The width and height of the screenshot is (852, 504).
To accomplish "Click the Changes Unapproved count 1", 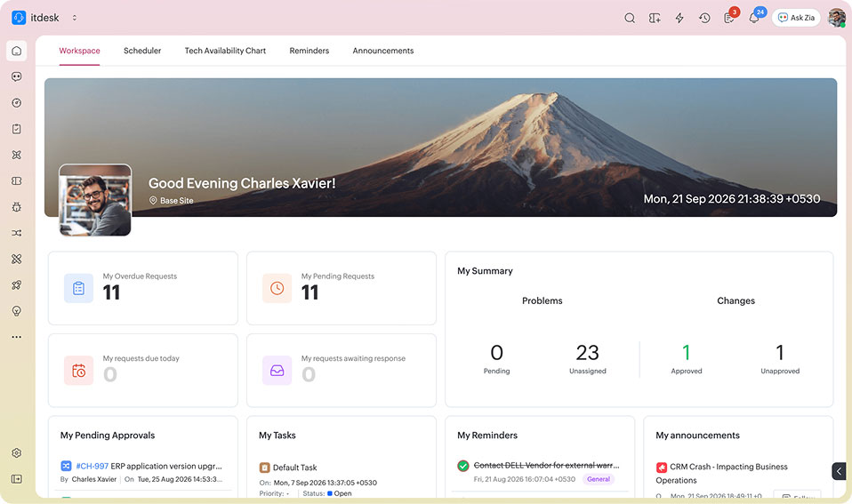I will tap(780, 353).
